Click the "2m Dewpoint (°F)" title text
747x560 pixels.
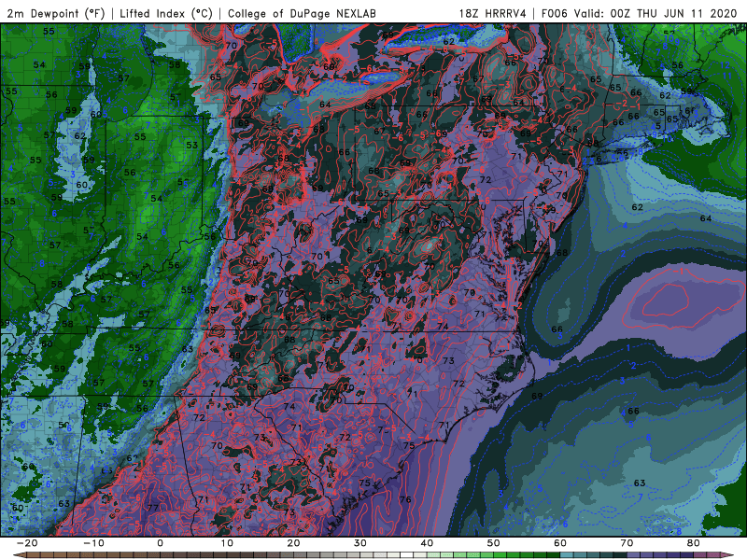(x=56, y=13)
